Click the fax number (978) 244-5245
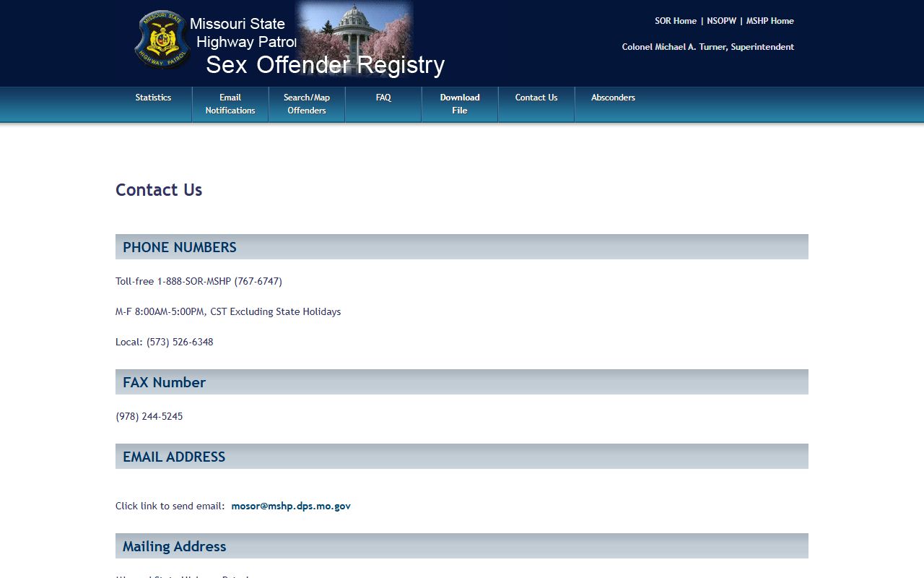 pos(149,416)
